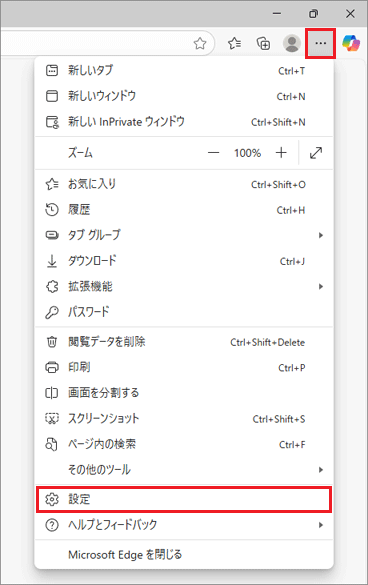Screen dimensions: 368x585
Task: Click the 100% zoom value
Action: 247,153
